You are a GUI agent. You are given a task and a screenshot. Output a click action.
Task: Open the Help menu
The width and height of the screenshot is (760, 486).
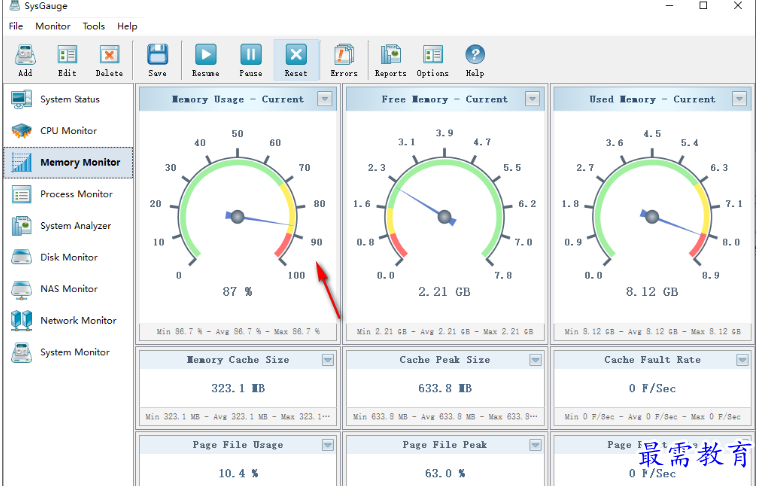[127, 26]
